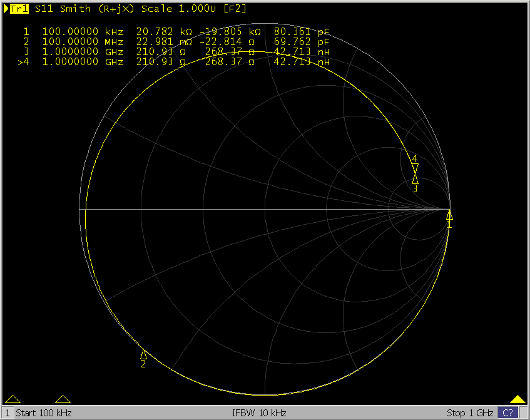Click the yellow arrow beside Tr1

coord(6,9)
